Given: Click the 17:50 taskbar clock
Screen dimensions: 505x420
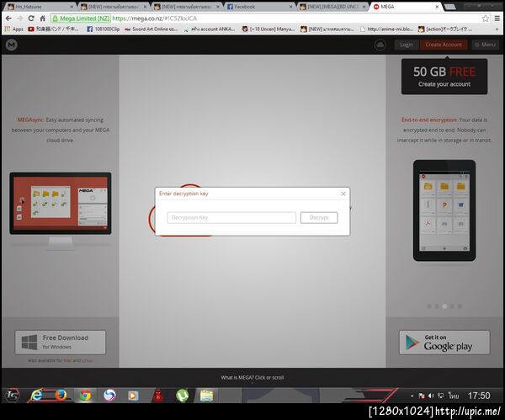Looking at the screenshot, I should 479,396.
